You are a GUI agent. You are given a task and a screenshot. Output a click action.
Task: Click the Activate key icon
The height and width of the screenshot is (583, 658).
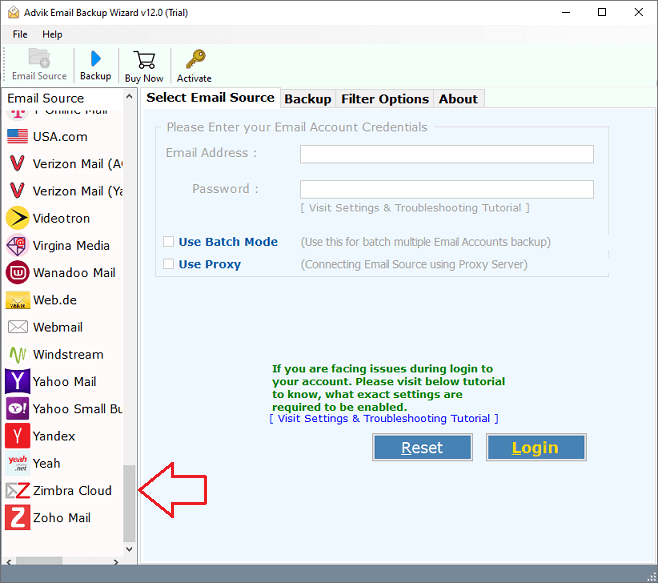pyautogui.click(x=195, y=59)
